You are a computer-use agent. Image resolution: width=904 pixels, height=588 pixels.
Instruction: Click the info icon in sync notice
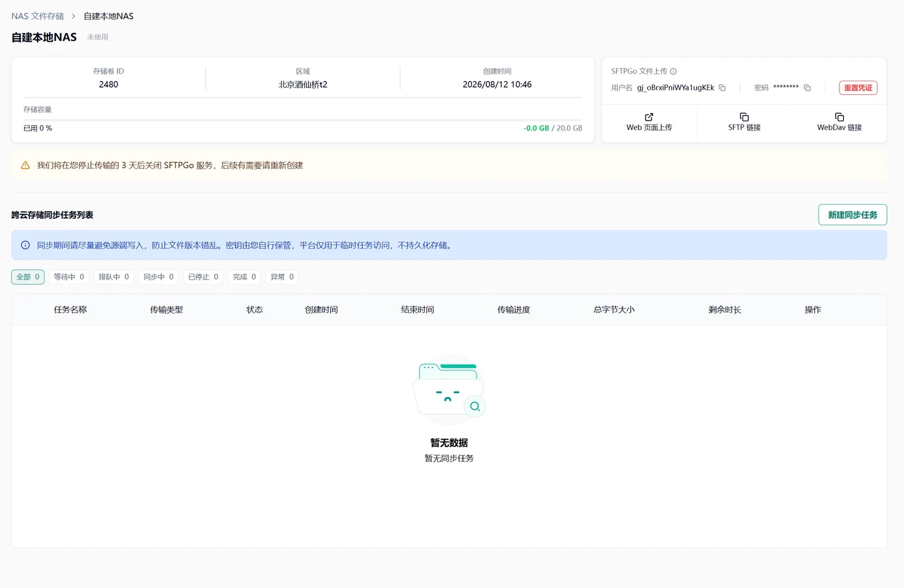(25, 245)
